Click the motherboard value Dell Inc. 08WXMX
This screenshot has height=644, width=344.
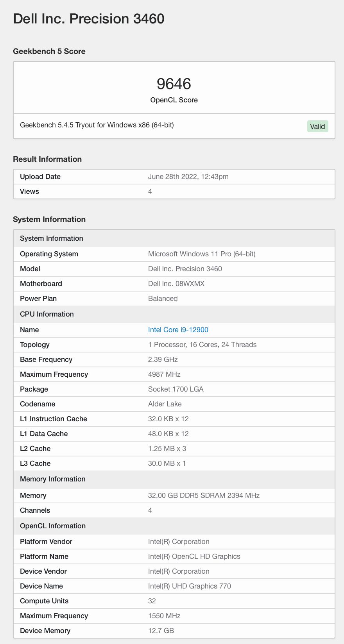pos(176,284)
